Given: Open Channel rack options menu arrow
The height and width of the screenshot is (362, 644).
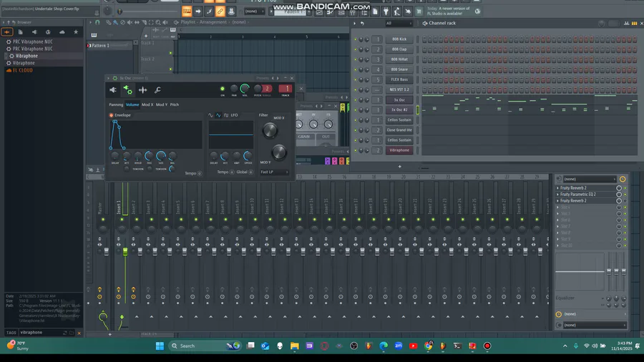Looking at the screenshot, I should click(355, 24).
